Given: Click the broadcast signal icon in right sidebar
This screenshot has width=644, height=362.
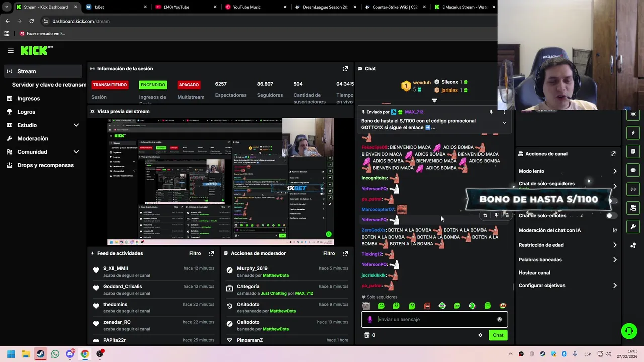Looking at the screenshot, I should pyautogui.click(x=633, y=189).
